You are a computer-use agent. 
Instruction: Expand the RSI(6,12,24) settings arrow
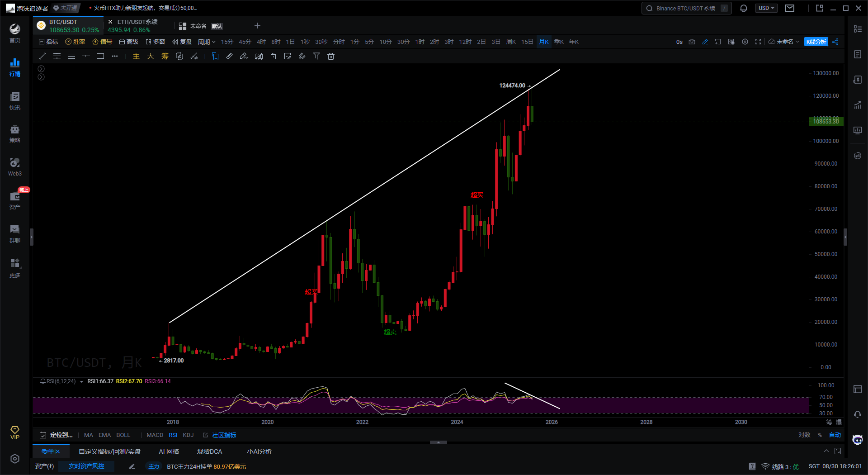click(x=81, y=382)
